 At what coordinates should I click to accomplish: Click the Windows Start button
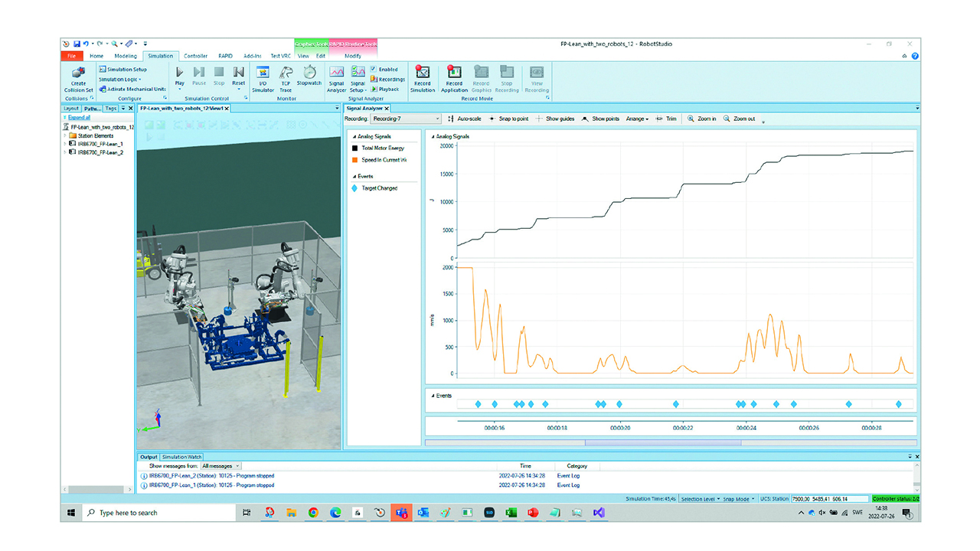point(70,513)
